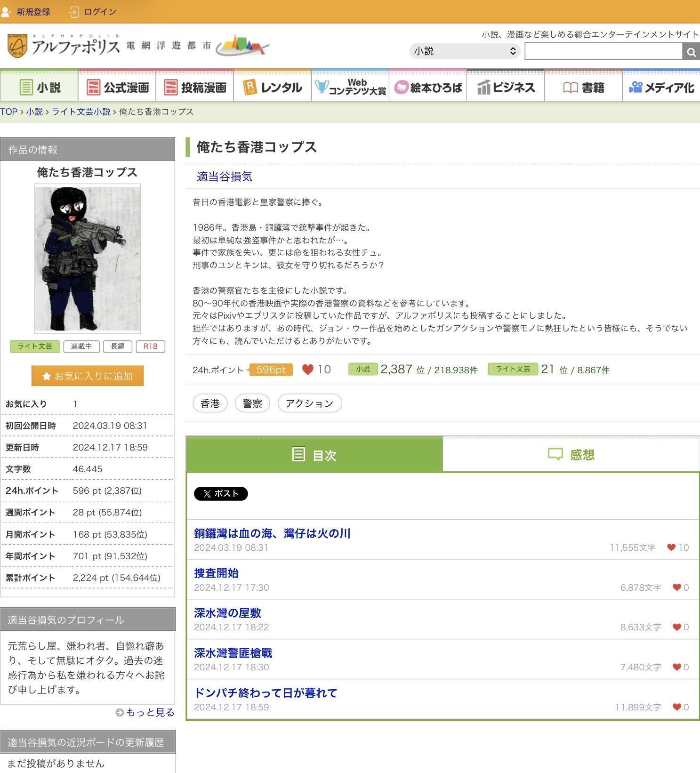Click the Alphapolis logo in header
700x773 pixels.
click(64, 46)
